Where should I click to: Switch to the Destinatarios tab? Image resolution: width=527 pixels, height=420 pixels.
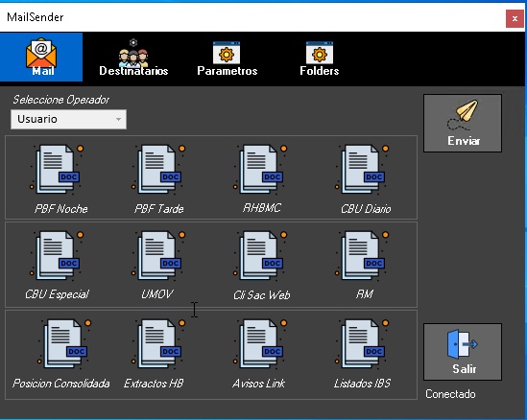click(x=133, y=58)
